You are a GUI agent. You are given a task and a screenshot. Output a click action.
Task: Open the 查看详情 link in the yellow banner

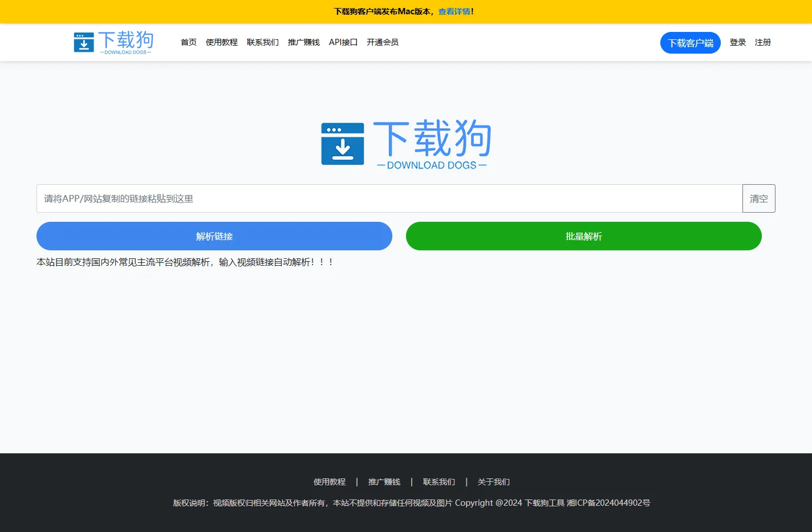tap(454, 11)
